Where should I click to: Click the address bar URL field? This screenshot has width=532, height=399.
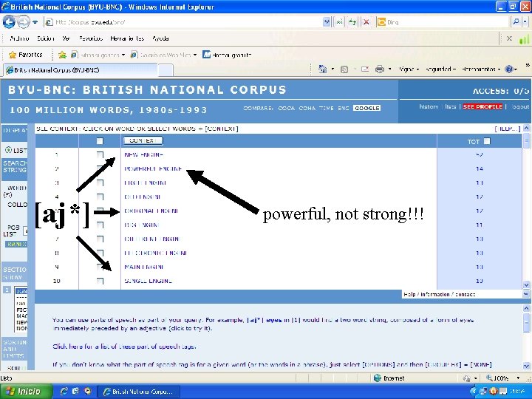183,22
